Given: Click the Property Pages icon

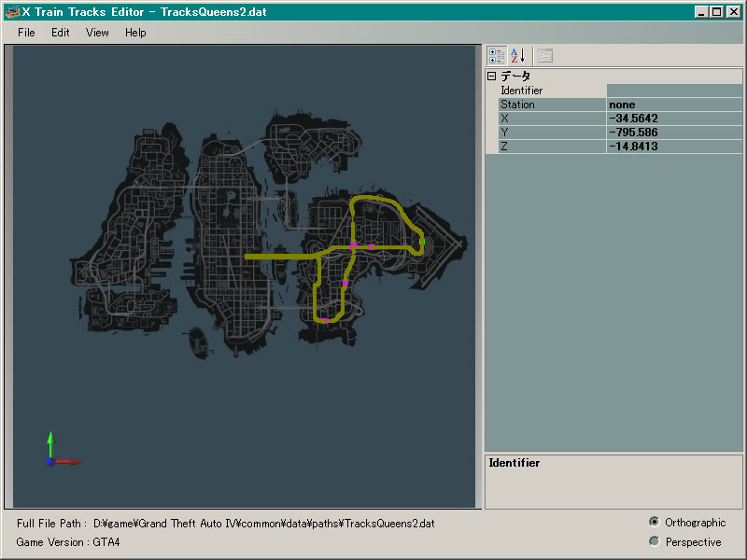Looking at the screenshot, I should pos(545,56).
